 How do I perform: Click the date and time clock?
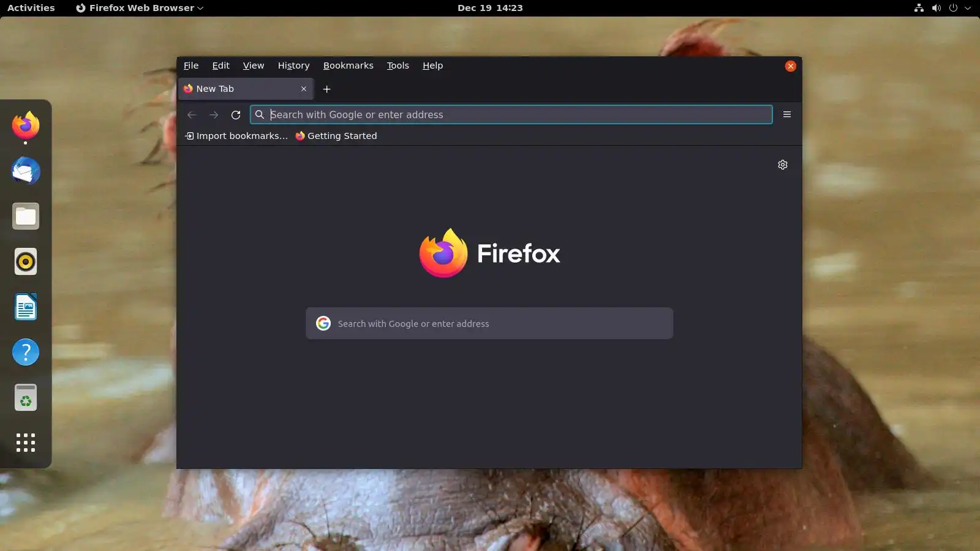pos(490,8)
